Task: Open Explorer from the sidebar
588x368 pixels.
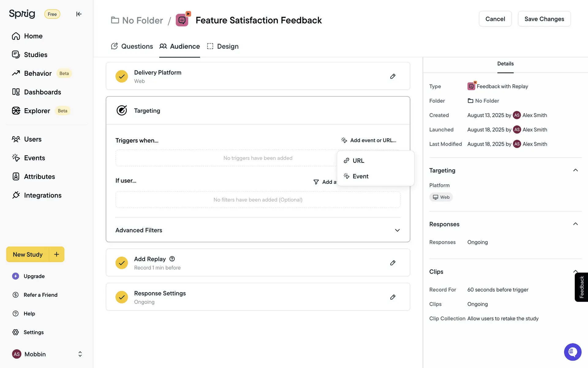Action: point(37,111)
